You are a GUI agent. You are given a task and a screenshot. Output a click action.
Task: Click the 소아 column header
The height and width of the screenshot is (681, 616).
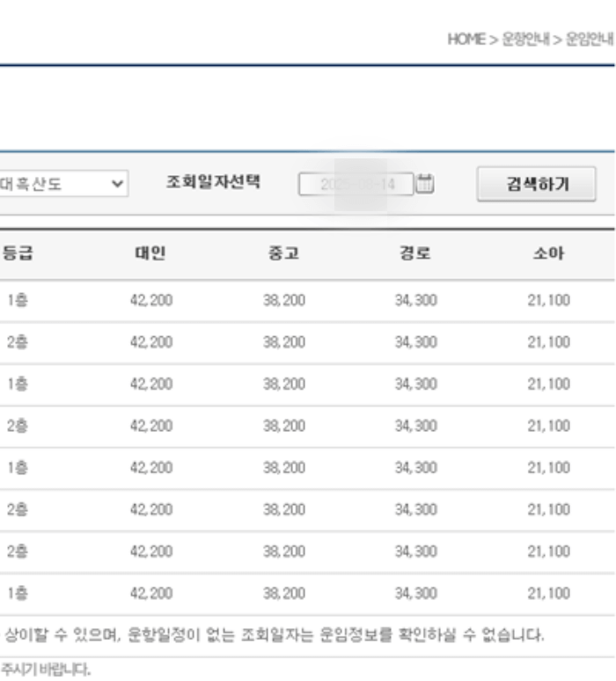pos(548,253)
